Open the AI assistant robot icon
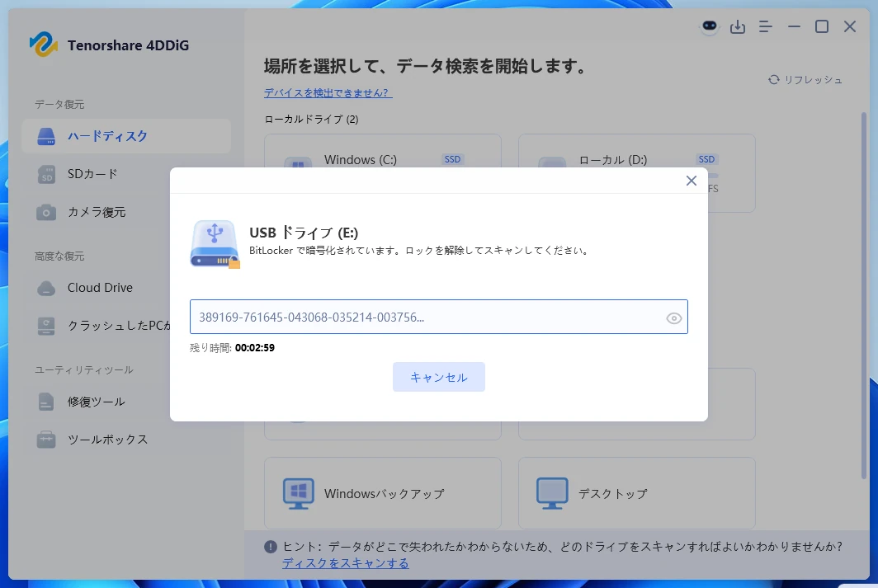Viewport: 878px width, 588px height. tap(709, 26)
